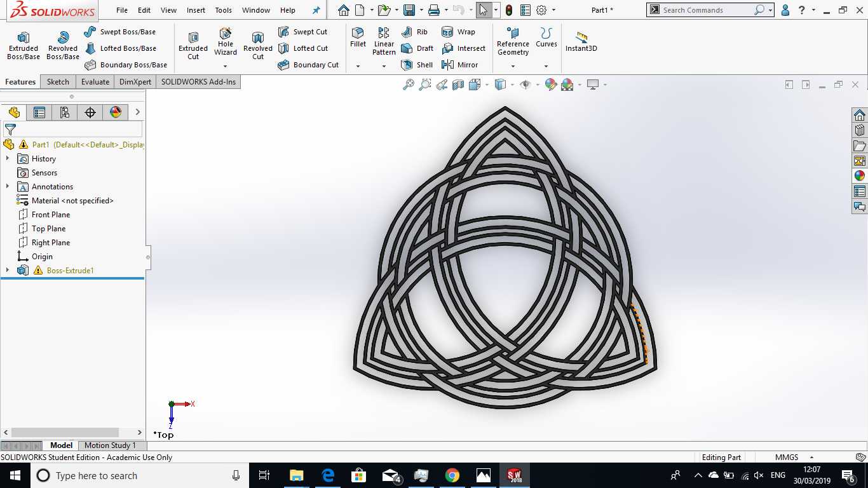The width and height of the screenshot is (868, 488).
Task: Apply the Fillet tool
Action: click(358, 37)
